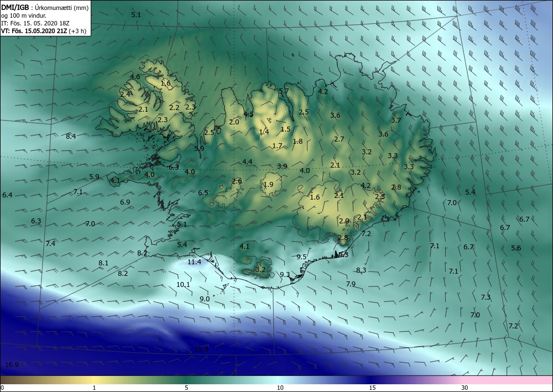Click the 5 label on the color scale
553x392 pixels.
pos(186,388)
